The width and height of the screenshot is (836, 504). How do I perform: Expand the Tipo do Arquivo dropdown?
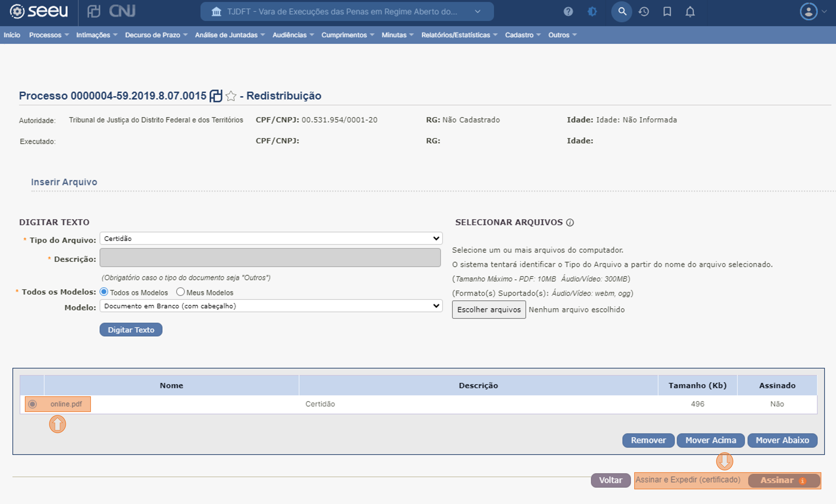click(x=271, y=238)
